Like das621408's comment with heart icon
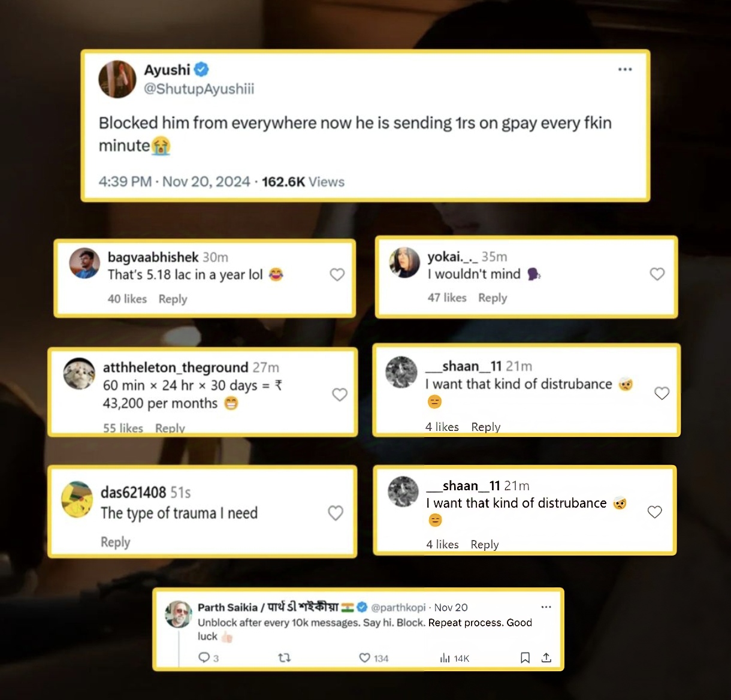The height and width of the screenshot is (700, 731). coord(336,513)
